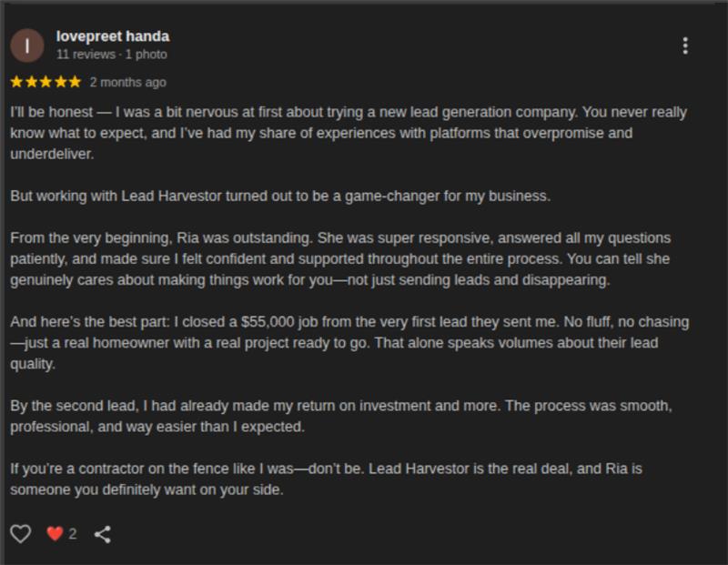Click the "2 months ago" timestamp
728x565 pixels.
click(x=127, y=82)
